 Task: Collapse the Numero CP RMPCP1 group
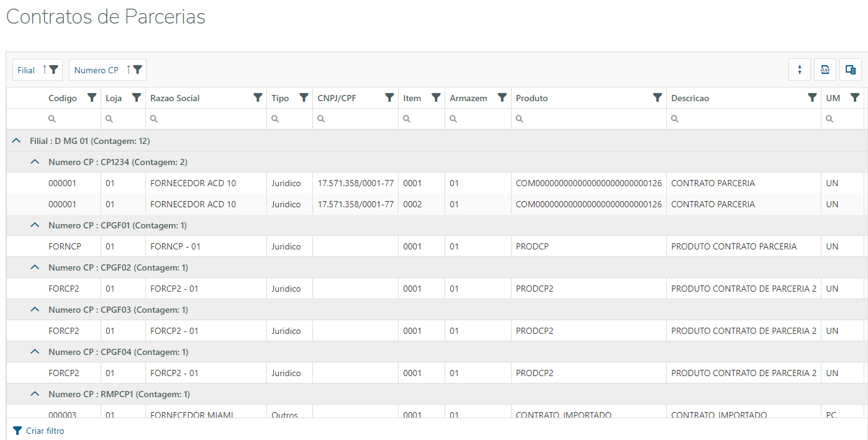[35, 394]
